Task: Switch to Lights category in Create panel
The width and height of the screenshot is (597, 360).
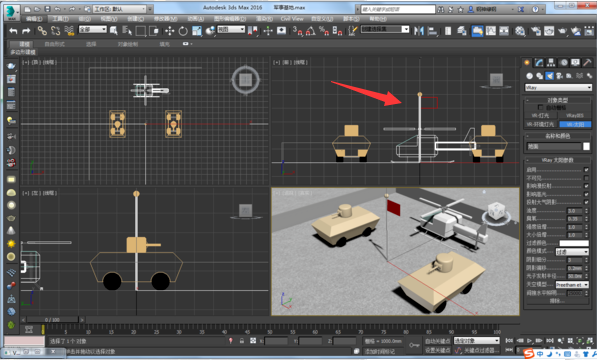Action: [x=549, y=76]
